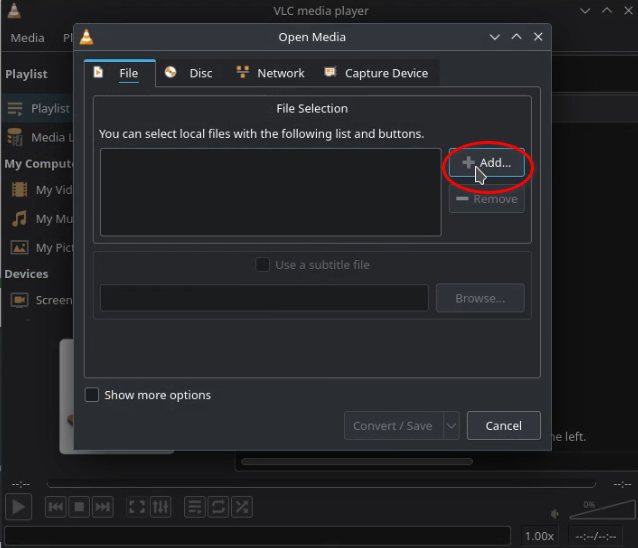Click the elapsed time label left of seek bar
This screenshot has width=638, height=548.
pyautogui.click(x=21, y=484)
